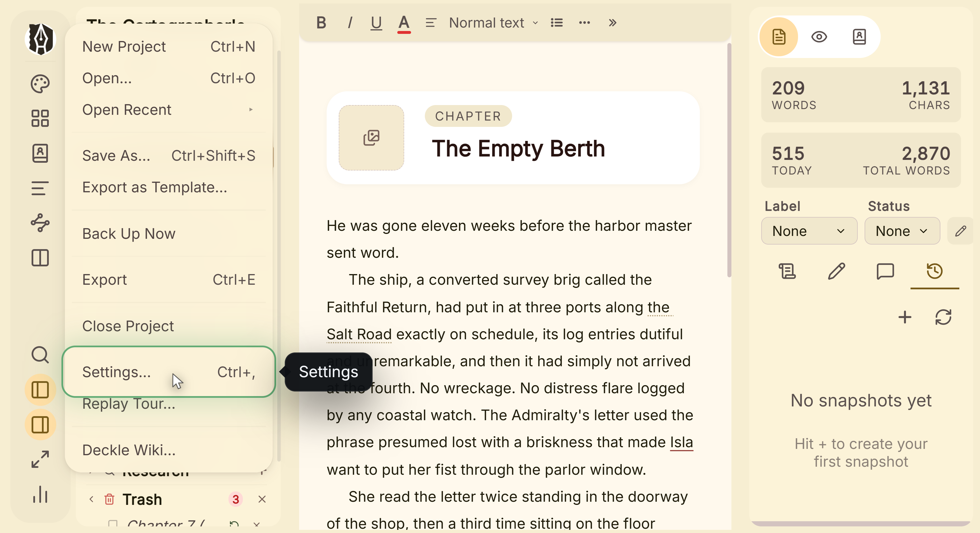Open the text alignment options
Screen dimensions: 980x533
431,23
